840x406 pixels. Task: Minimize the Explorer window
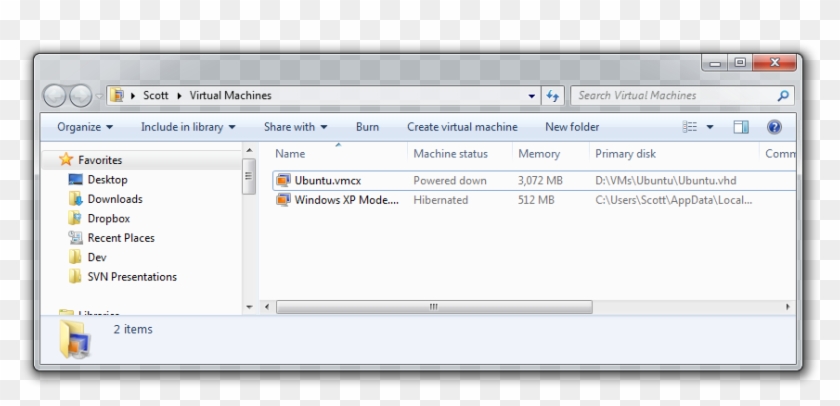tap(715, 63)
